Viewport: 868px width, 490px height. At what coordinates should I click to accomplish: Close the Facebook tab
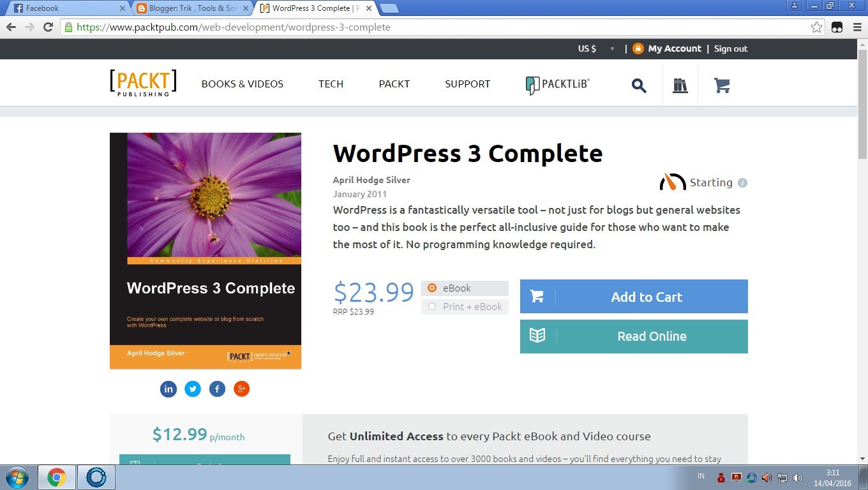tap(123, 8)
